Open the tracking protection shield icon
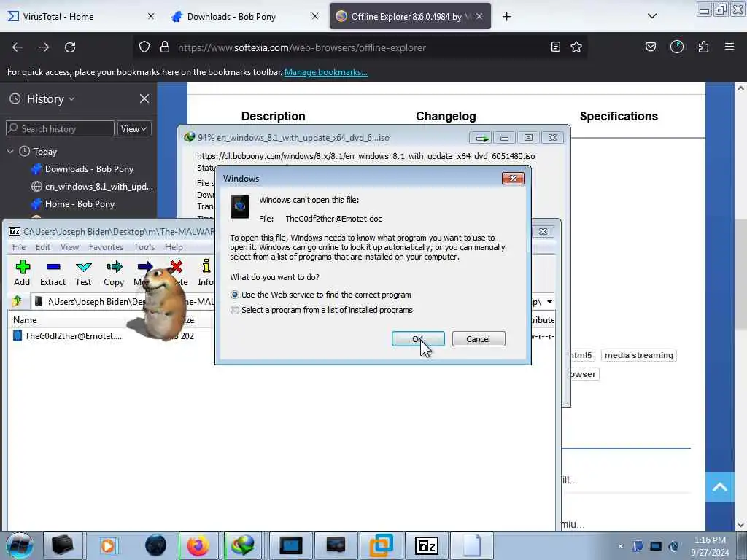Viewport: 747px width, 560px height. [x=144, y=47]
